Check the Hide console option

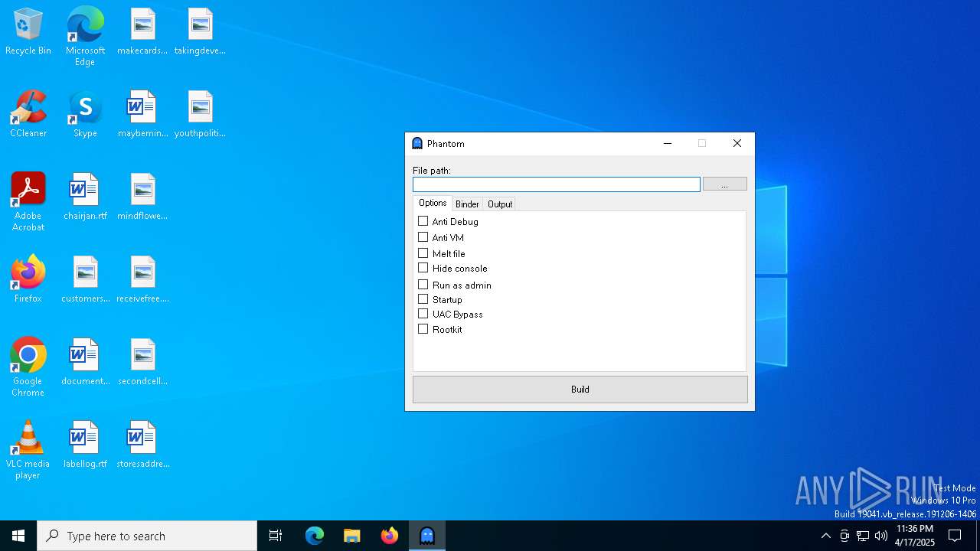pos(423,268)
